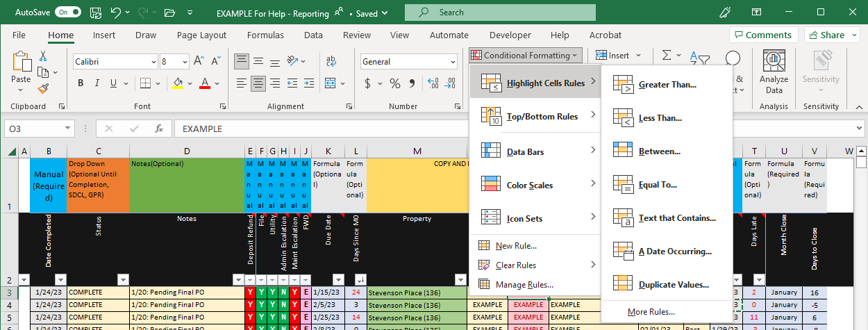
Task: Expand the Name Box dropdown showing O3
Action: point(67,129)
